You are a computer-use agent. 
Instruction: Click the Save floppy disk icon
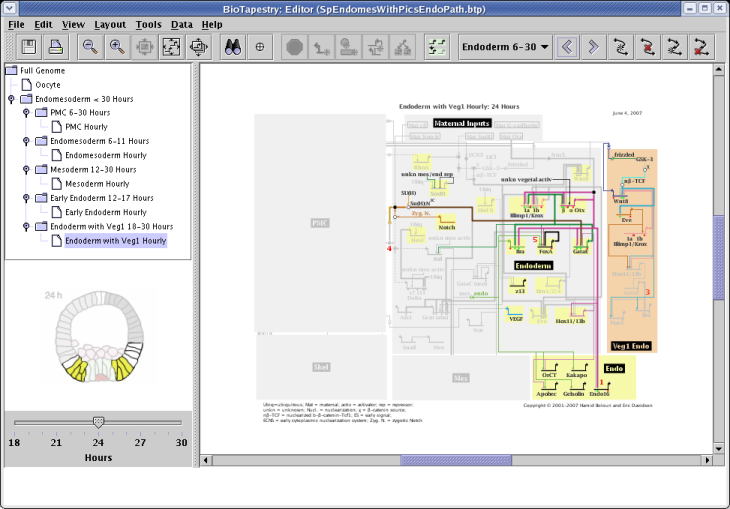(29, 47)
